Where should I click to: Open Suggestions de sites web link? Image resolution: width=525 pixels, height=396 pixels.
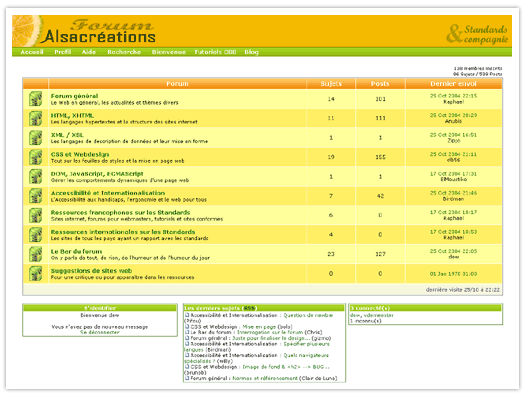[x=91, y=271]
